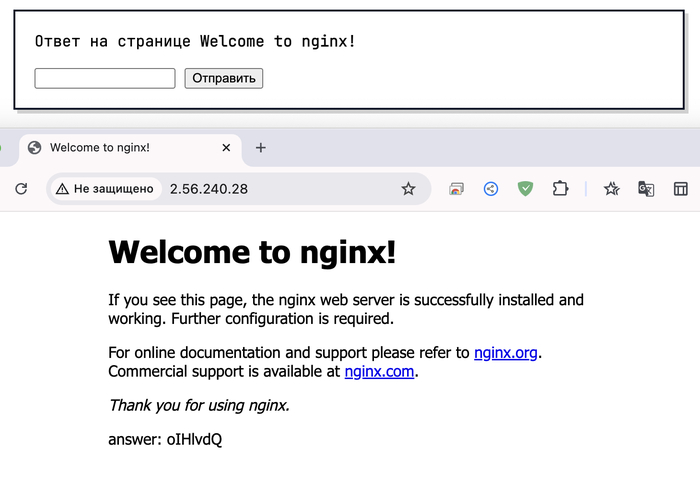This screenshot has width=700, height=484.
Task: Open the nginx.com commercial support link
Action: pyautogui.click(x=379, y=371)
